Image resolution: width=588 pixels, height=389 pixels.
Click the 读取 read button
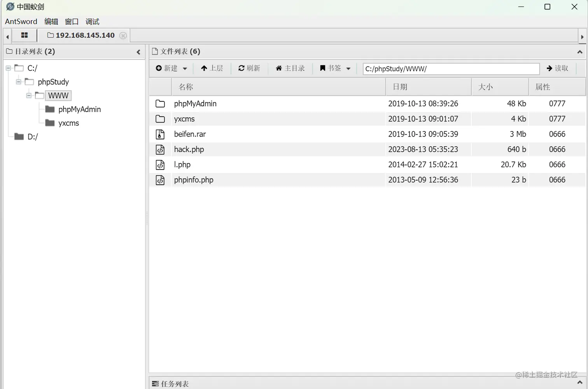[x=557, y=68]
